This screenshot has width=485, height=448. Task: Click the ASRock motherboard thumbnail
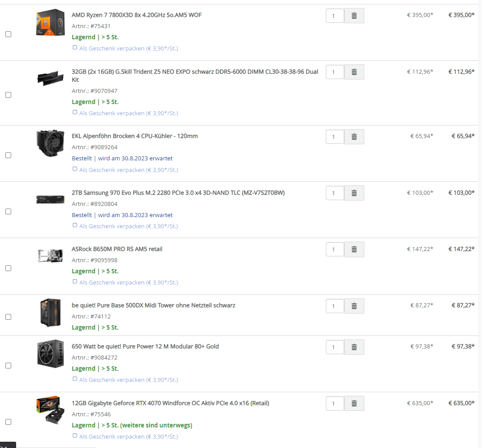tap(51, 255)
